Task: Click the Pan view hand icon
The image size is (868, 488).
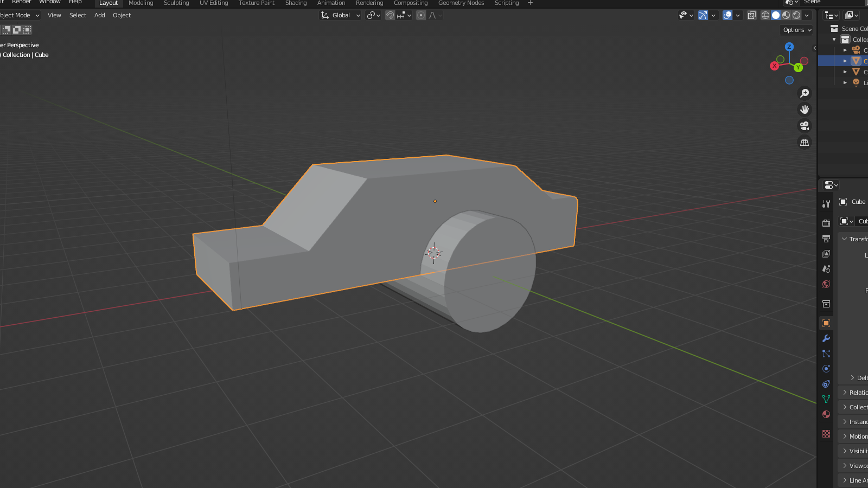Action: click(805, 110)
